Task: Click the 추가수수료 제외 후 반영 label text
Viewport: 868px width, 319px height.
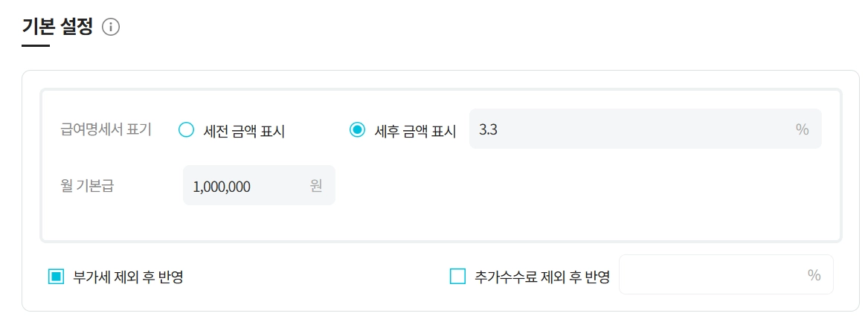Action: pyautogui.click(x=541, y=277)
